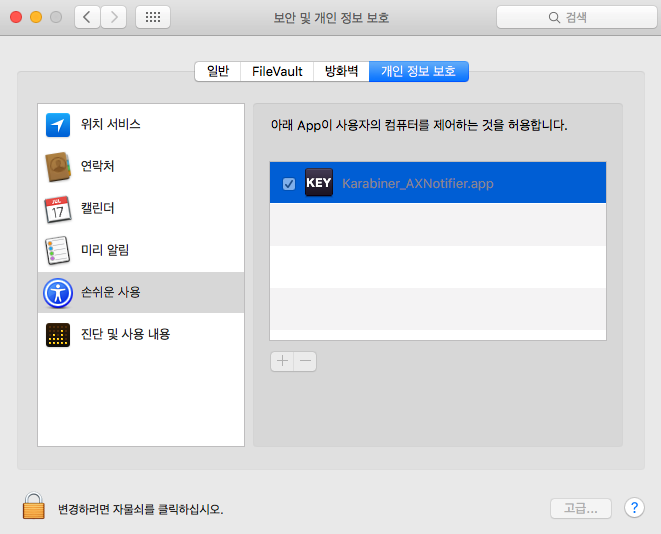Open 위치 서비스 location icon

58,125
